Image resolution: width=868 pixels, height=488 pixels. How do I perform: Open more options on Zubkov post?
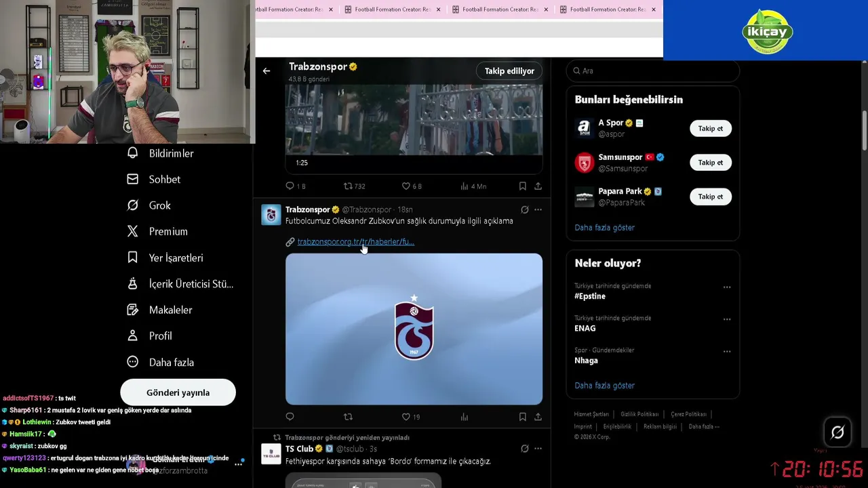(538, 209)
